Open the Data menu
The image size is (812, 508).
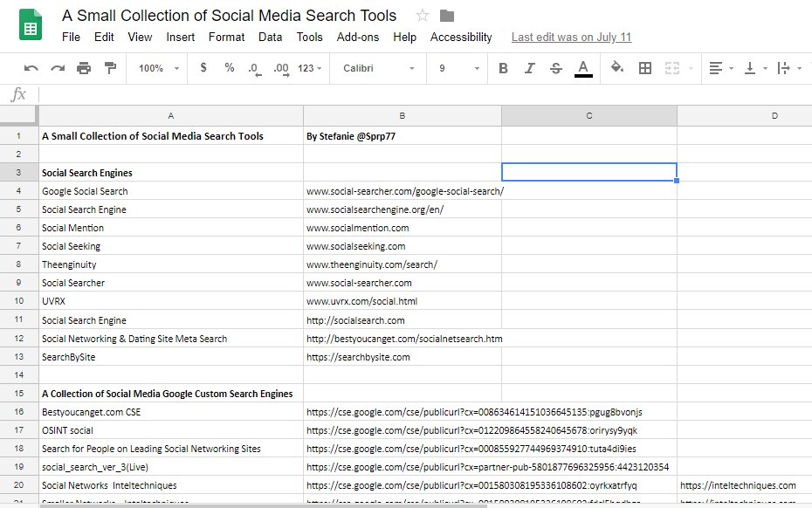[x=271, y=37]
